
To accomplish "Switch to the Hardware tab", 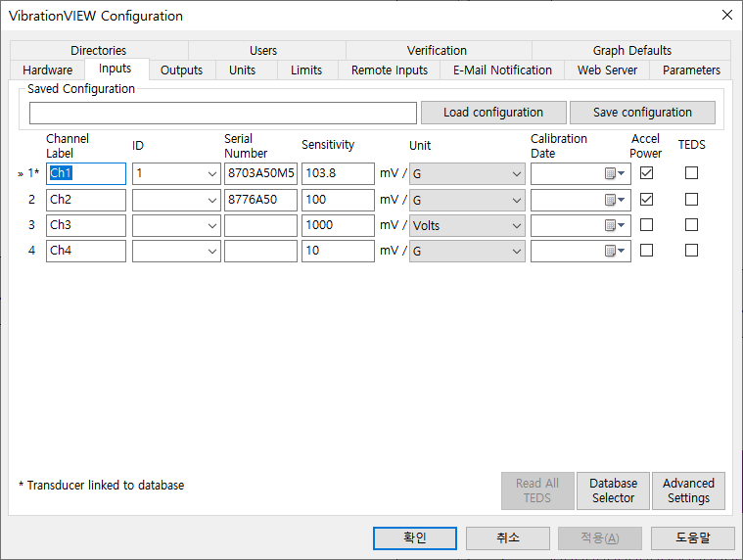I will [x=47, y=70].
